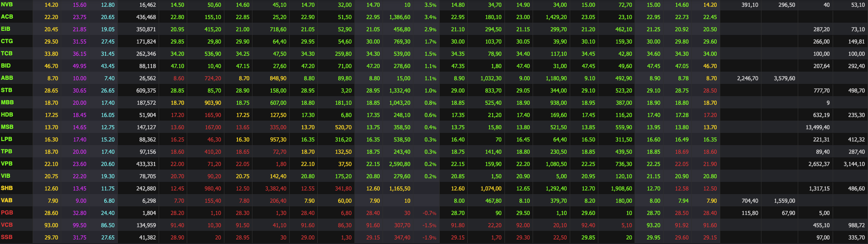Click VCB percent change -1.5%

point(429,225)
